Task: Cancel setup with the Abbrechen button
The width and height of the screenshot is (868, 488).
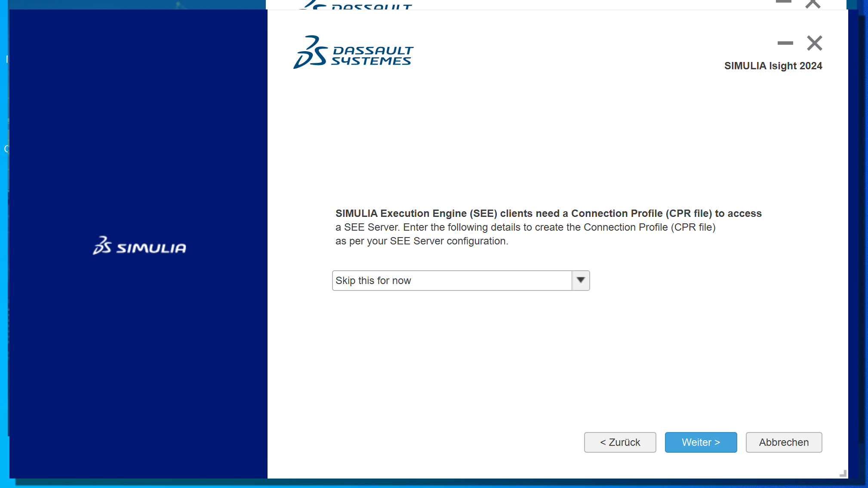Action: [784, 442]
